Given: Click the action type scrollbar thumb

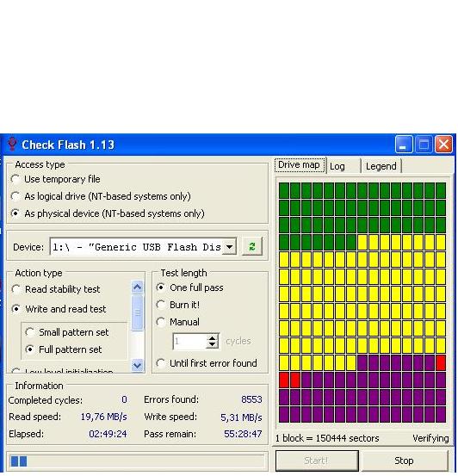Looking at the screenshot, I should point(137,312).
